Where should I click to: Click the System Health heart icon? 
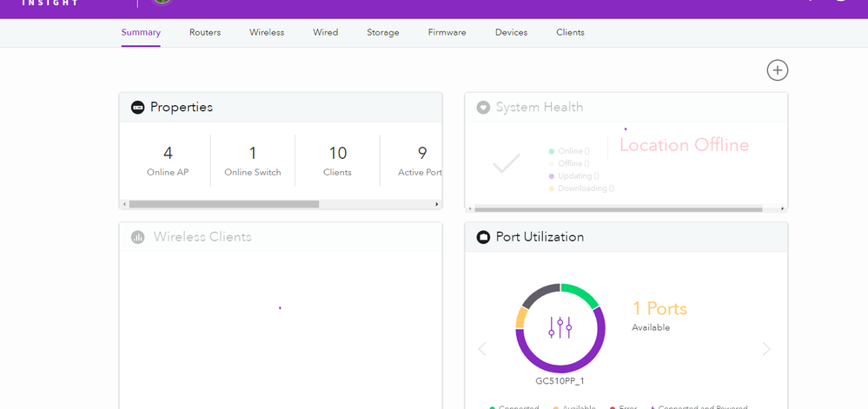[483, 108]
